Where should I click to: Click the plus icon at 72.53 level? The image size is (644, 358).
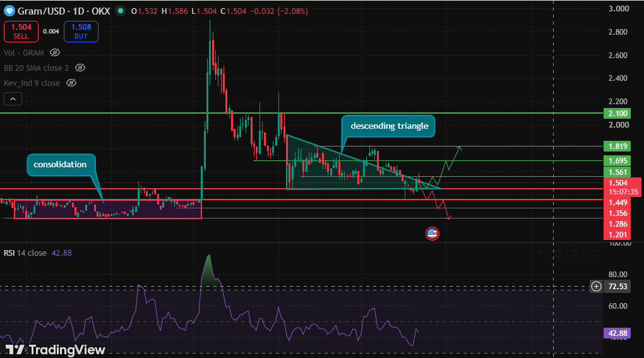pos(597,286)
